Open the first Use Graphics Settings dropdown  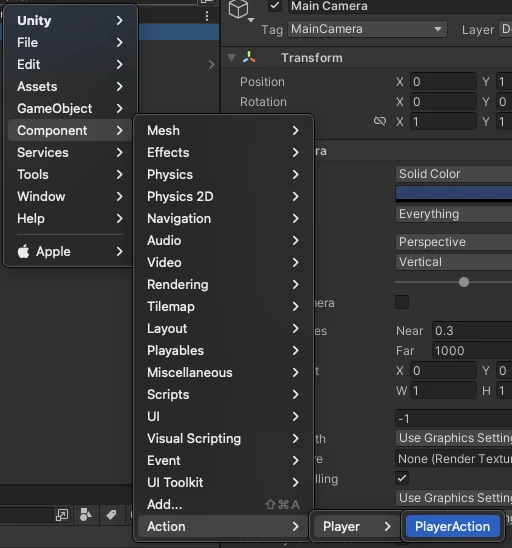coord(454,438)
